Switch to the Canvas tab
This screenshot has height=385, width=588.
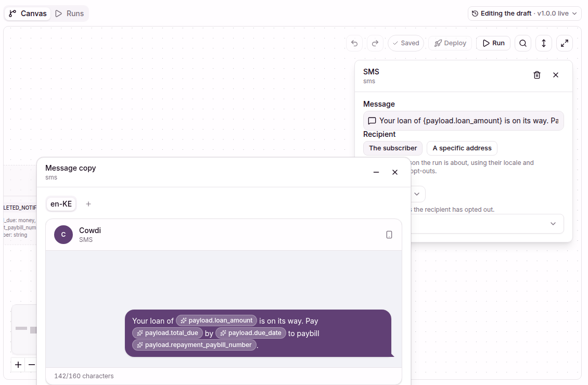[28, 14]
